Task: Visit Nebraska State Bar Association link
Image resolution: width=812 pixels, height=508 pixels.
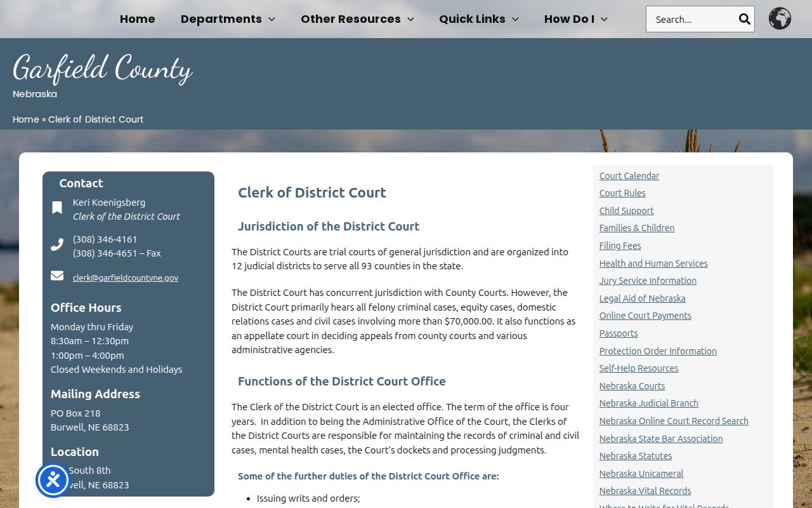Action: [661, 439]
